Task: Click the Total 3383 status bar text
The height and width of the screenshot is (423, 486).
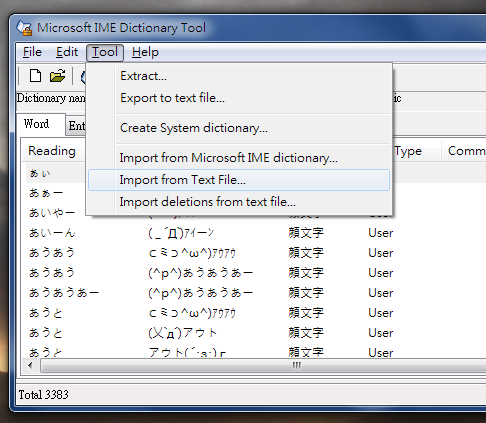Action: [x=43, y=395]
